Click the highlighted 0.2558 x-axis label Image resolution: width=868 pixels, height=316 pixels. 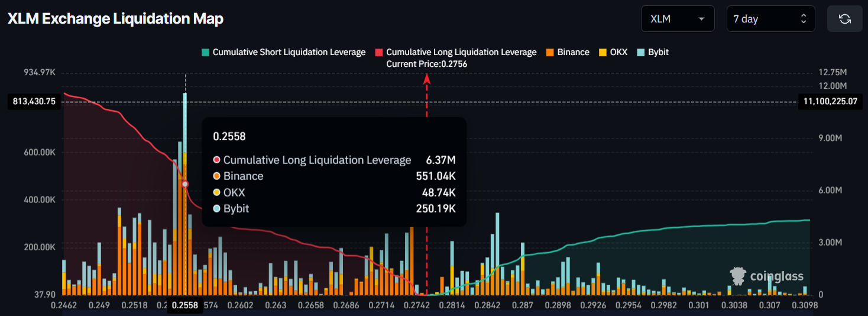[185, 305]
